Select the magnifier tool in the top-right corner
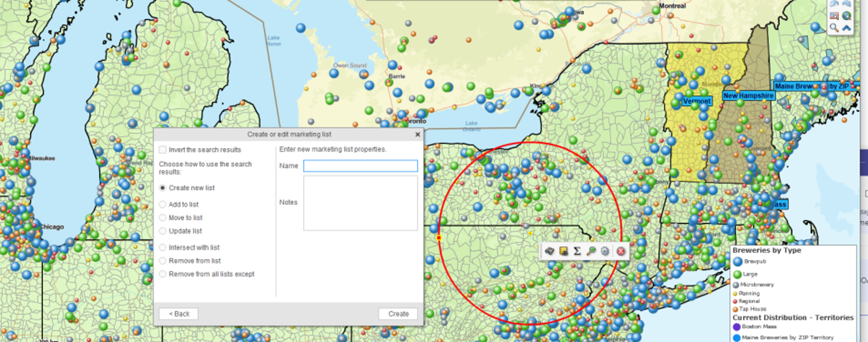The height and width of the screenshot is (342, 868). tap(834, 28)
